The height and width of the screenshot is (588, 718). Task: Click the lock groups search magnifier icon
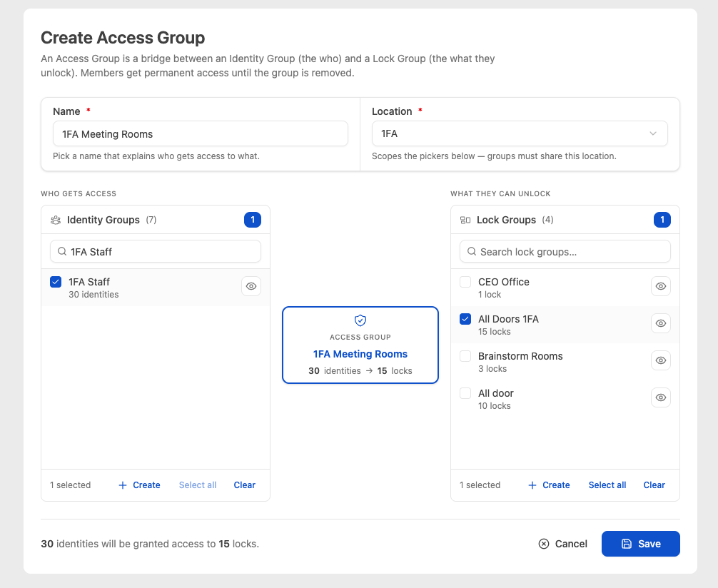point(472,251)
